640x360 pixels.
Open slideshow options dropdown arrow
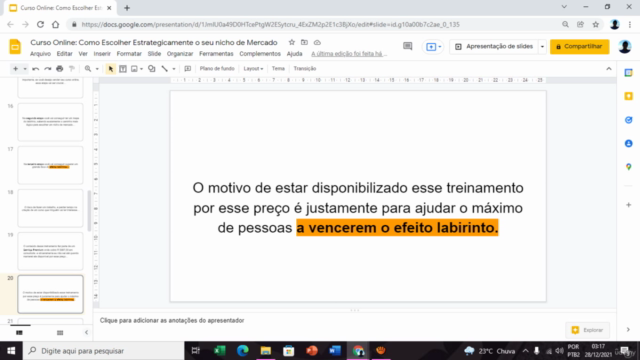click(542, 47)
